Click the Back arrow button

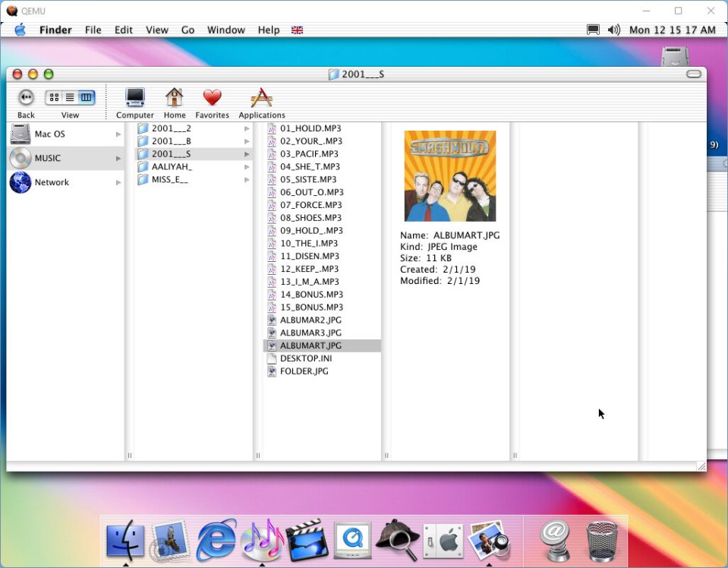(26, 97)
